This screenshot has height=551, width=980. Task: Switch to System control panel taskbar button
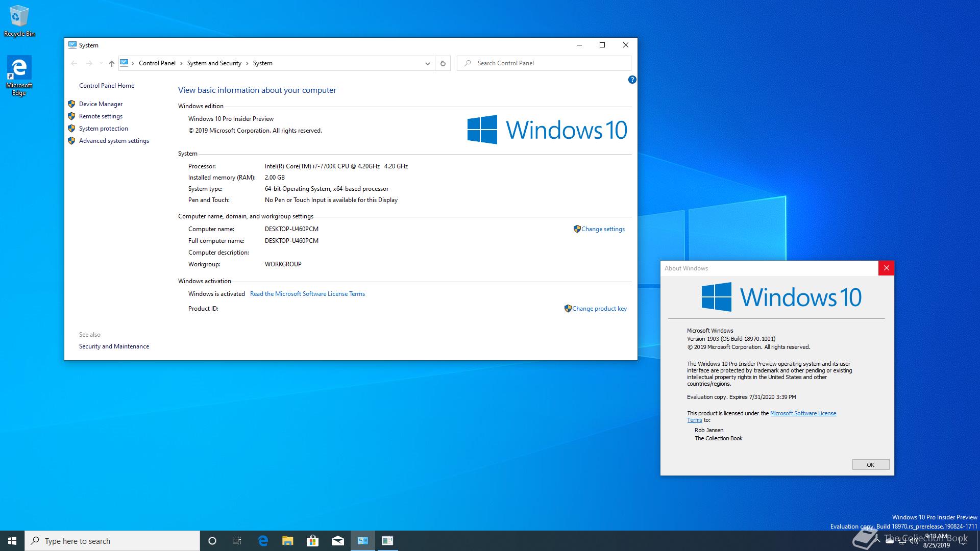click(363, 541)
